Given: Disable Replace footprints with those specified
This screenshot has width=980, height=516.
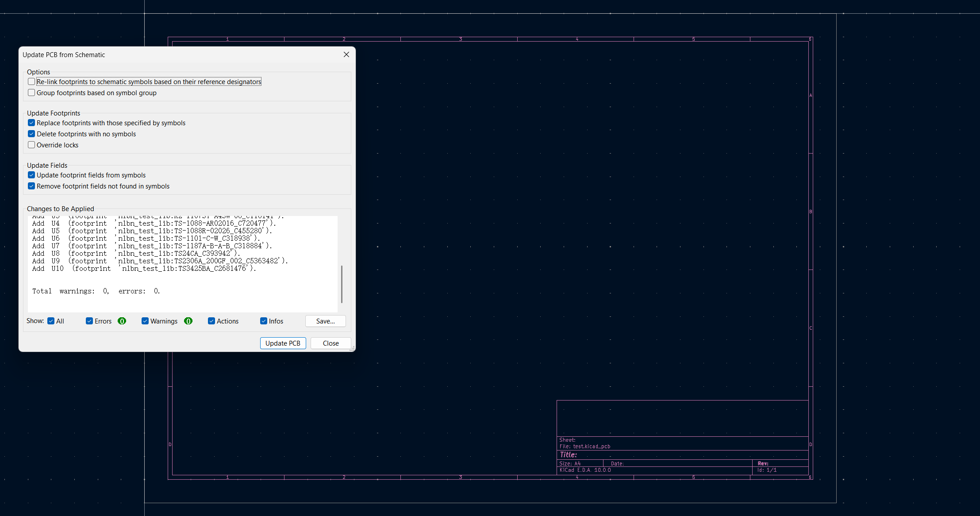Looking at the screenshot, I should pos(31,123).
